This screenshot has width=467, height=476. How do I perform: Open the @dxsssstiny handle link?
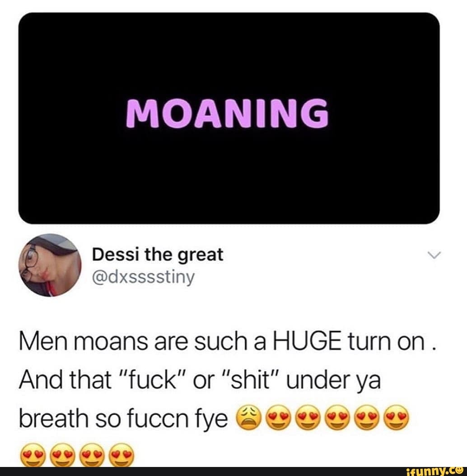[143, 277]
